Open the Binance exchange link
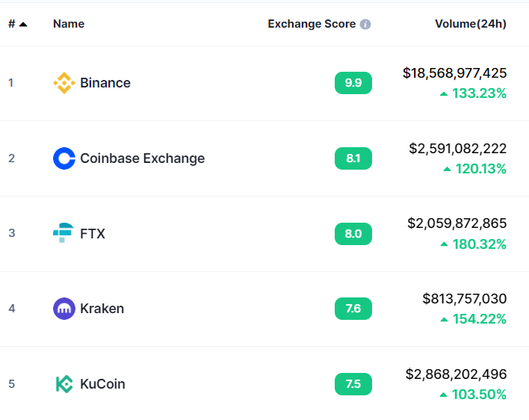The image size is (529, 420). pyautogui.click(x=105, y=83)
